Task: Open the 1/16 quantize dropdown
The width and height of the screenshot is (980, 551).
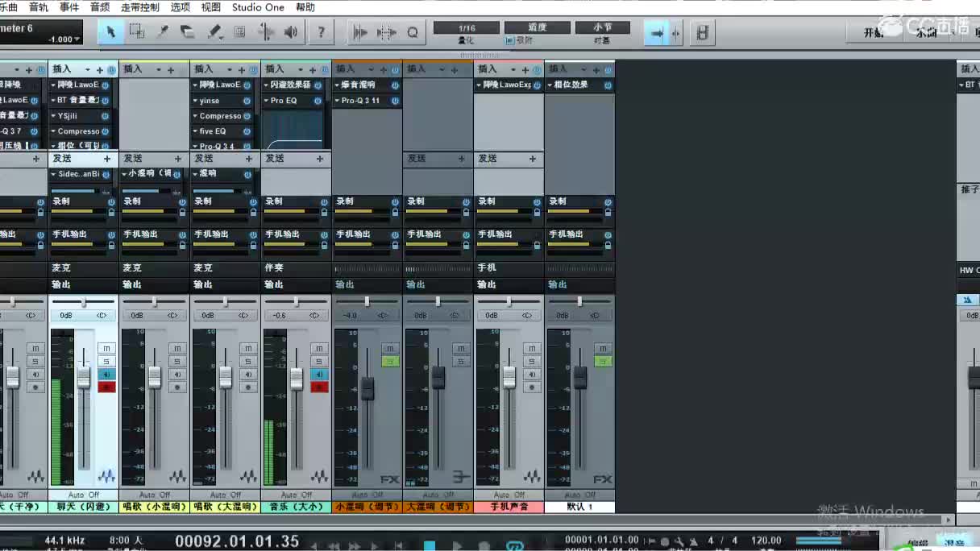Action: (467, 27)
